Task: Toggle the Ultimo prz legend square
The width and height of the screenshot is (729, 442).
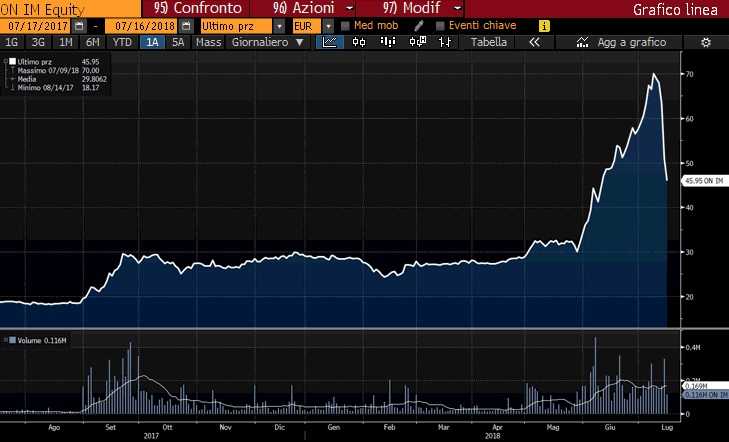Action: [x=13, y=61]
